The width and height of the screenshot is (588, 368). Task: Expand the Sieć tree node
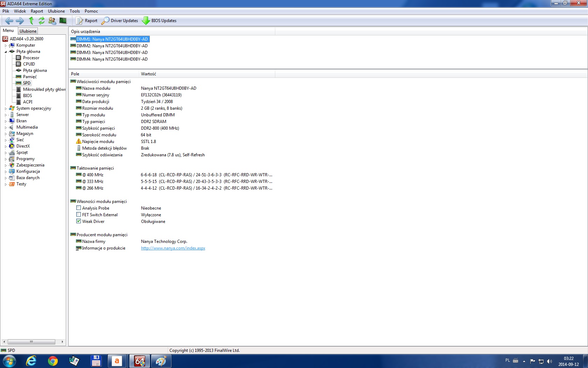[x=6, y=140]
